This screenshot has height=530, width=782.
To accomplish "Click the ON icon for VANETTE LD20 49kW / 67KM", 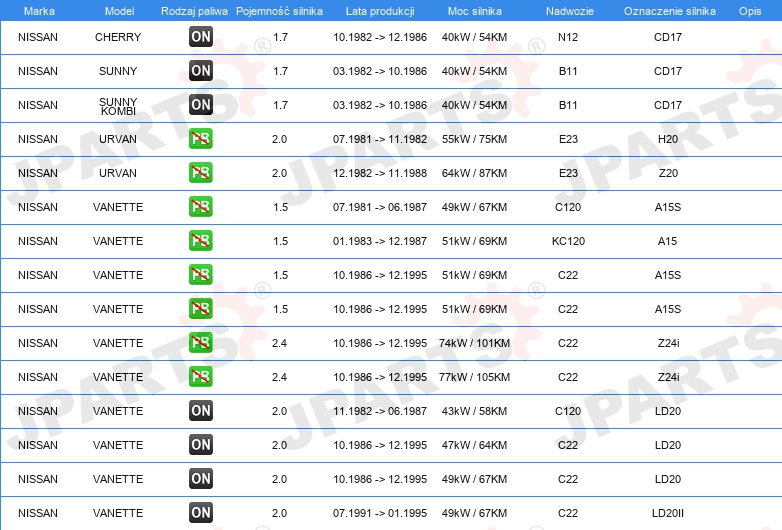I will [200, 479].
